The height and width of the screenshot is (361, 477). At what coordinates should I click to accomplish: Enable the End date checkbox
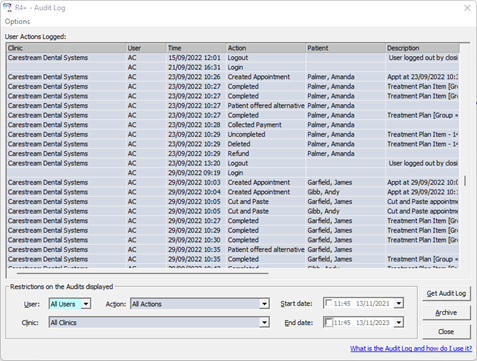click(329, 322)
